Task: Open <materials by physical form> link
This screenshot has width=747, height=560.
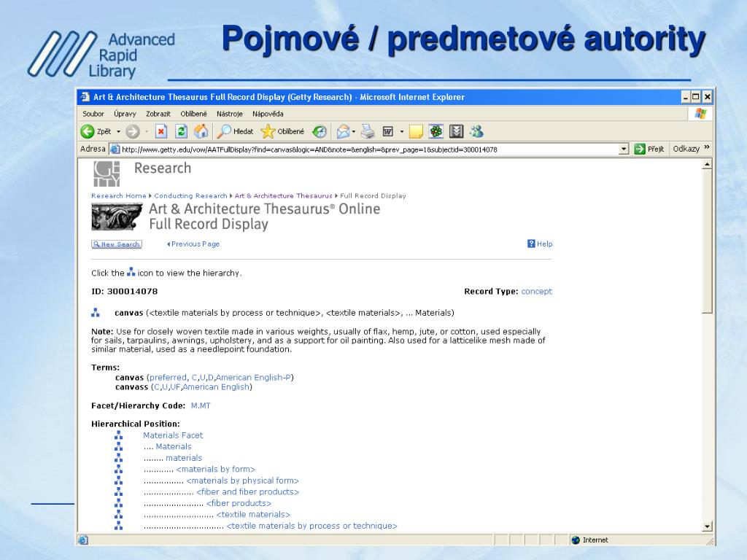Action: 242,481
